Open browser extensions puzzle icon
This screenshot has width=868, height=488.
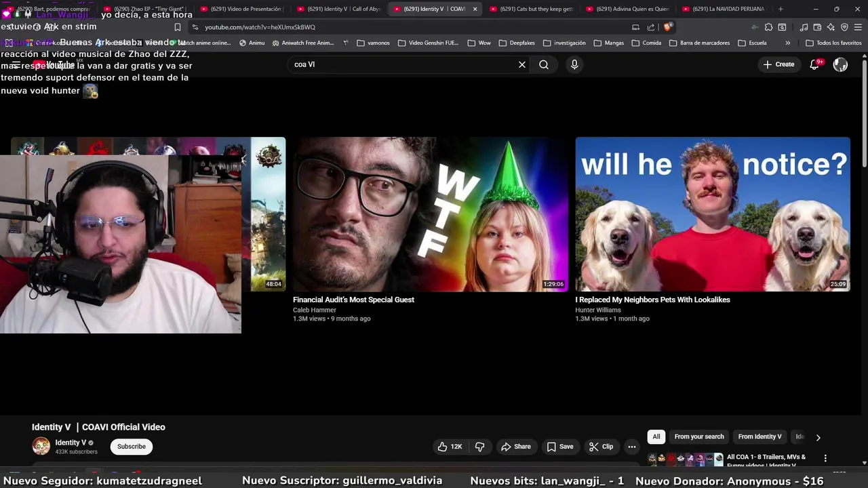pyautogui.click(x=768, y=27)
